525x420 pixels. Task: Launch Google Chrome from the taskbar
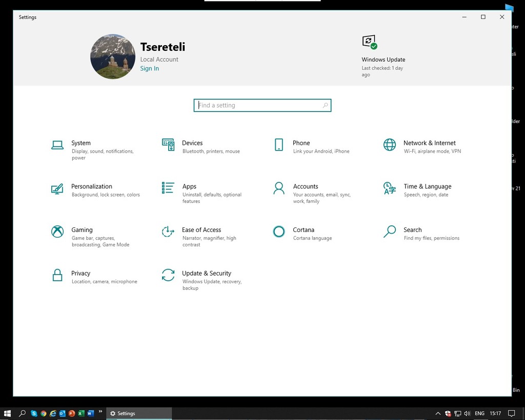(43, 414)
